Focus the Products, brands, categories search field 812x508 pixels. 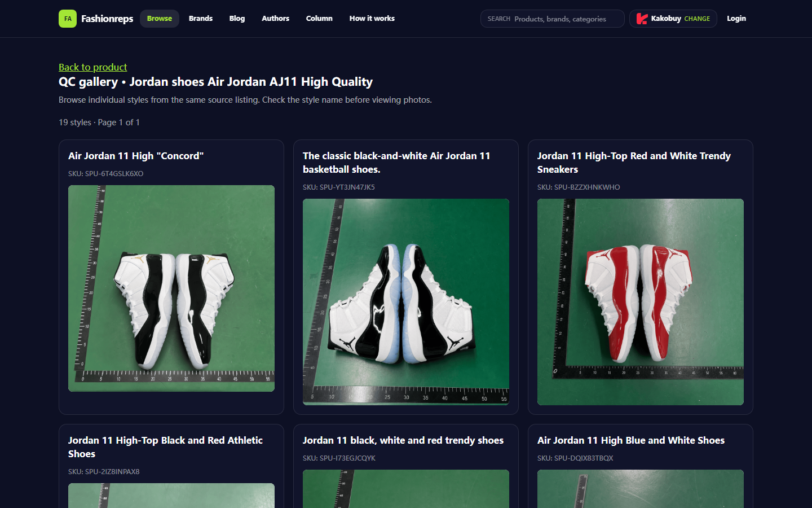(x=553, y=19)
